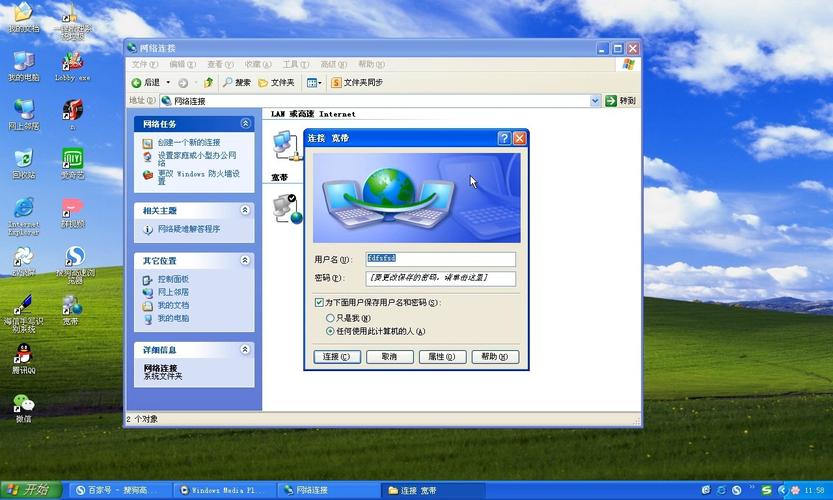833x500 pixels.
Task: Click the Search (搜索) toolbar button
Action: pyautogui.click(x=237, y=82)
